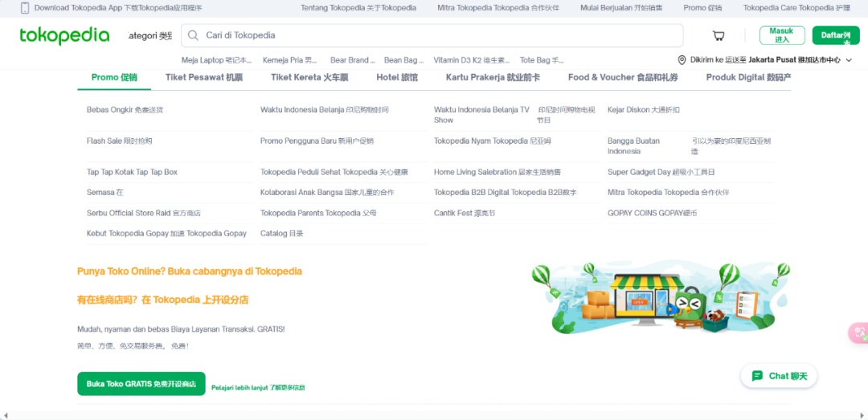Click the Promo link in top bar
The height and width of the screenshot is (420, 868).
702,8
